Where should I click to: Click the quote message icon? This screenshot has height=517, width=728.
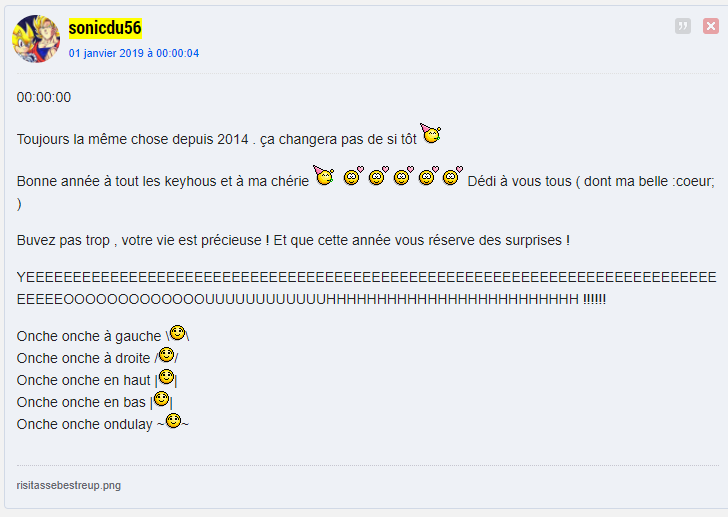click(682, 26)
